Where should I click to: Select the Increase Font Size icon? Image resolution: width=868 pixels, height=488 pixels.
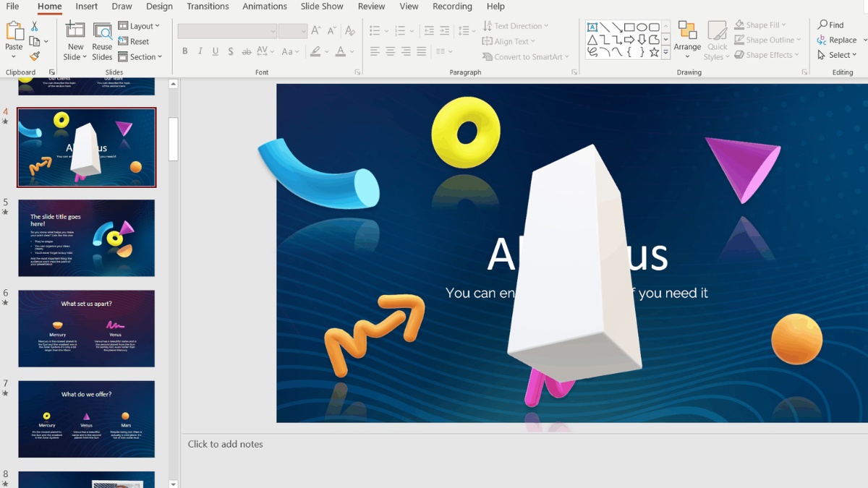click(315, 31)
